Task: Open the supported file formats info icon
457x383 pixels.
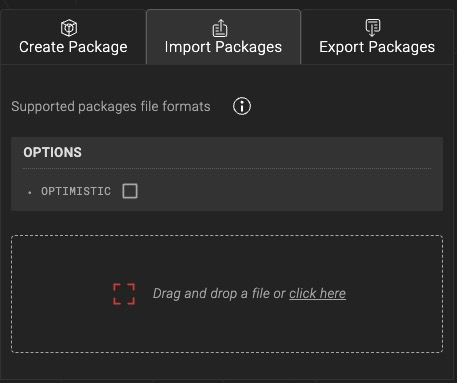Action: point(242,106)
